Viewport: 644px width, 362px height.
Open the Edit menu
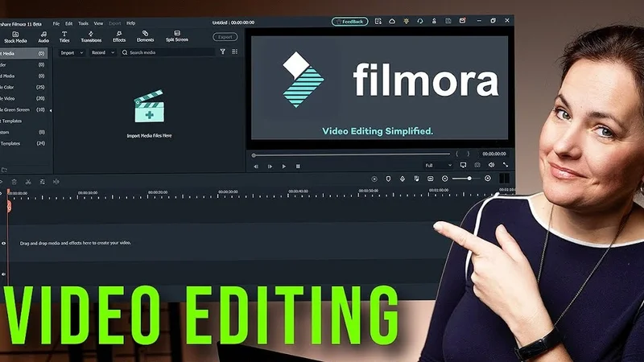coord(69,23)
